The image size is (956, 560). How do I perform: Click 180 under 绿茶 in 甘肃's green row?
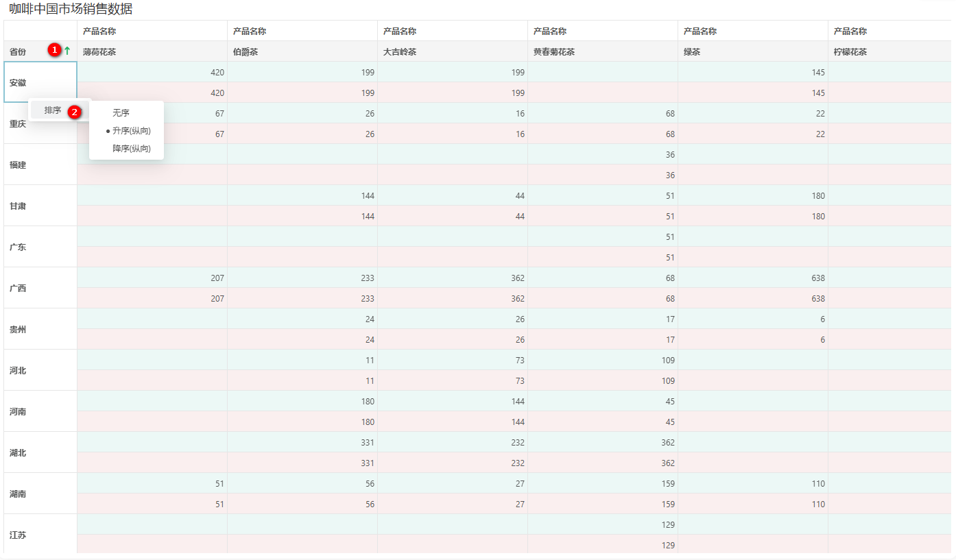(x=818, y=195)
